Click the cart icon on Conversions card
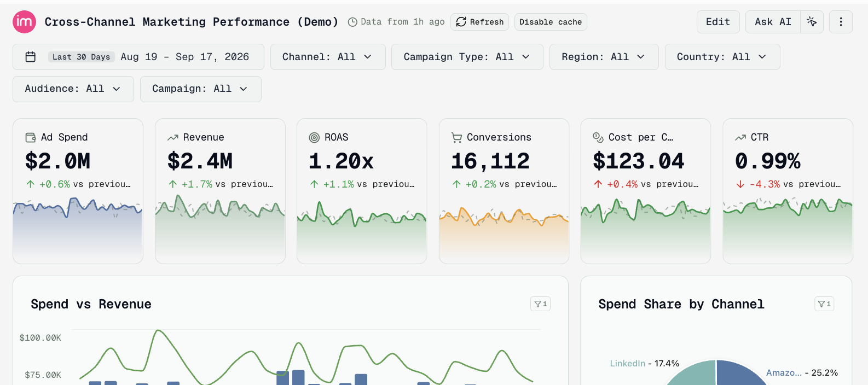The height and width of the screenshot is (385, 868). [456, 137]
